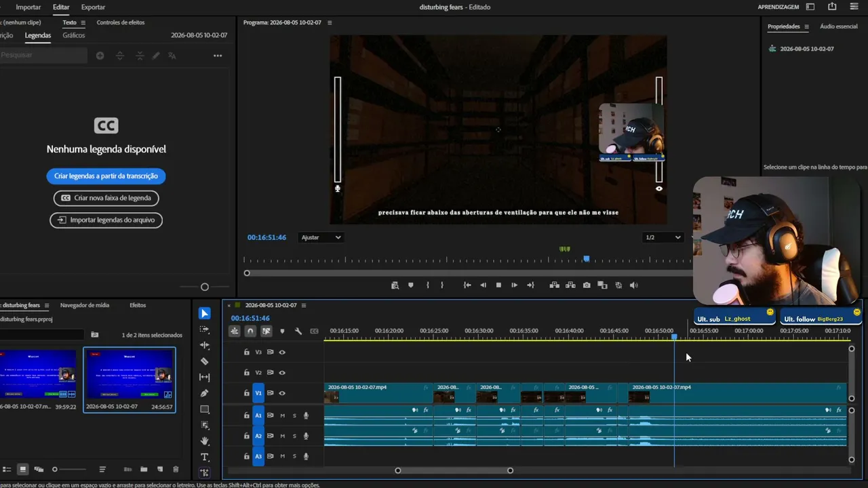The image size is (868, 488).
Task: Open the Texto panel menu
Action: pos(83,22)
